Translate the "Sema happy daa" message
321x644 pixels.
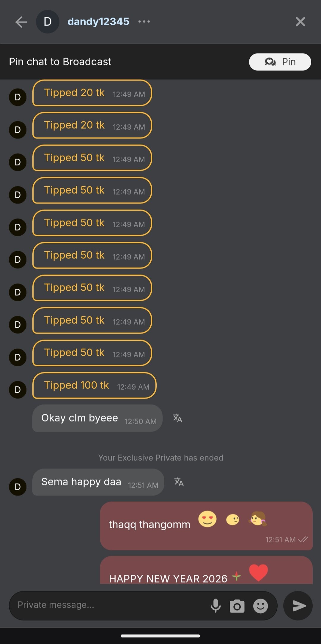pyautogui.click(x=179, y=482)
